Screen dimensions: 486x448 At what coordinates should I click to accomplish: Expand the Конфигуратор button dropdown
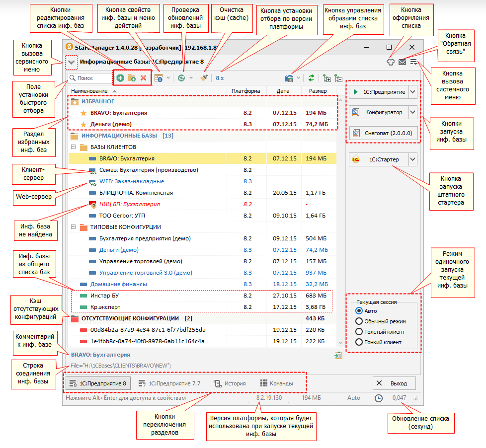point(413,112)
